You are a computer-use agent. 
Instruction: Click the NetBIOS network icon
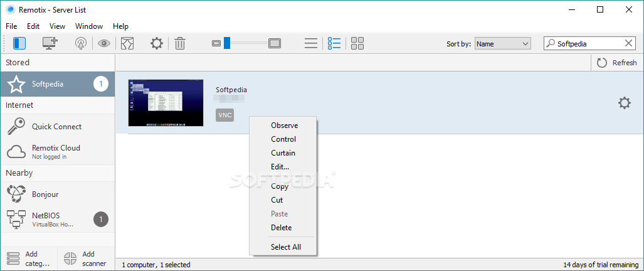[x=16, y=220]
